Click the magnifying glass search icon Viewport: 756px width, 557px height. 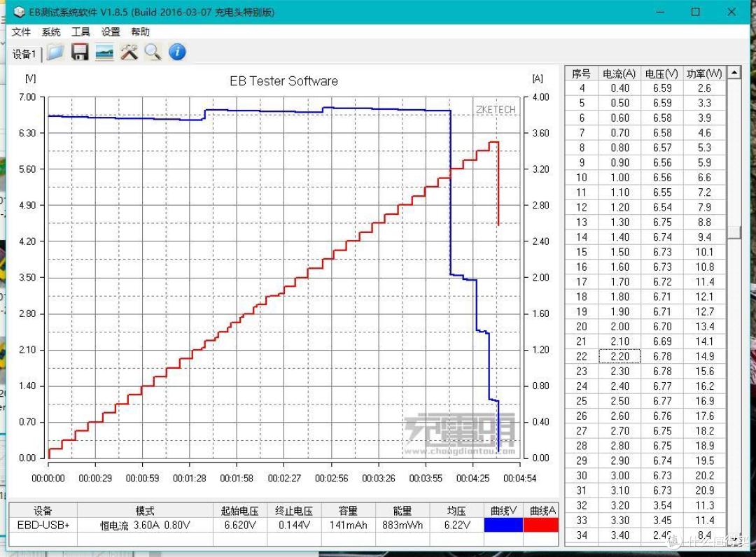(153, 52)
